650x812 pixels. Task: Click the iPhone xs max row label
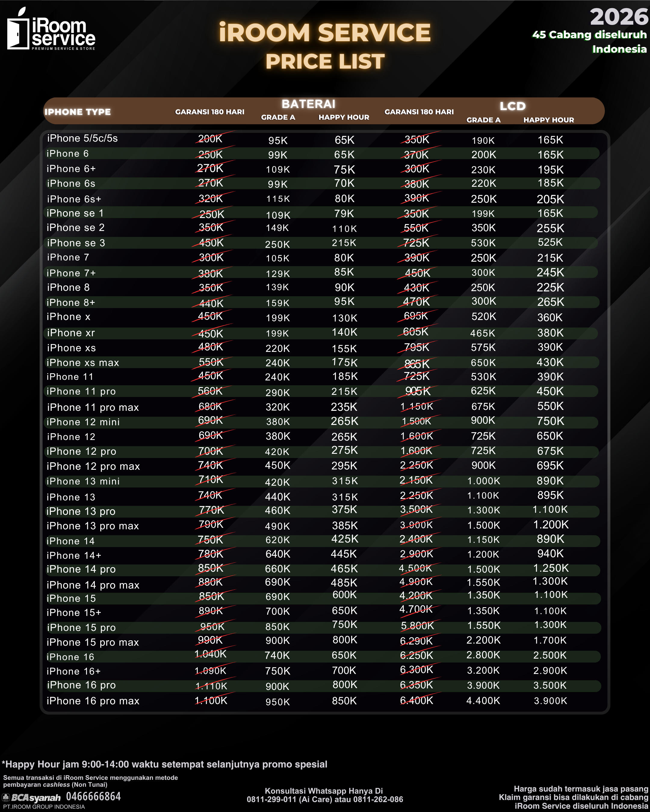(x=83, y=363)
